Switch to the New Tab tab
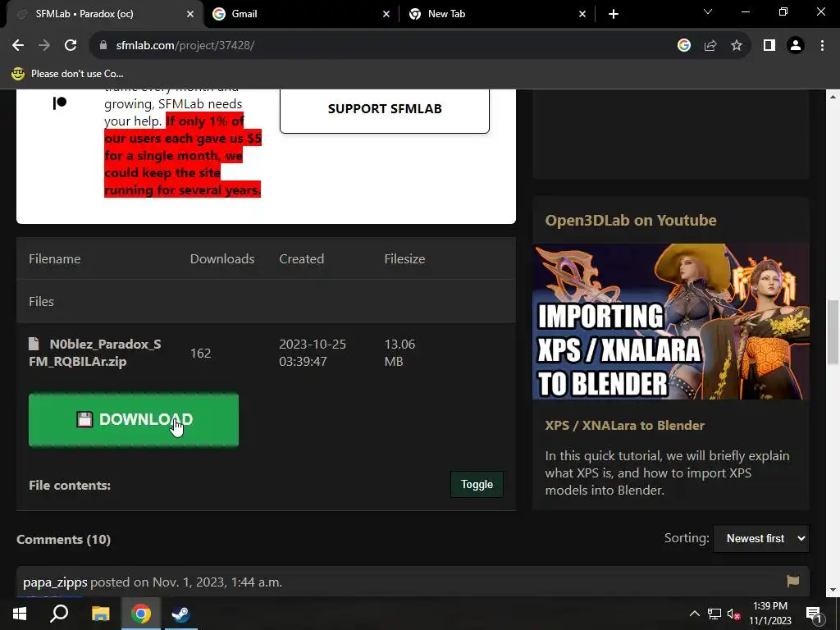Viewport: 840px width, 630px height. (x=495, y=14)
